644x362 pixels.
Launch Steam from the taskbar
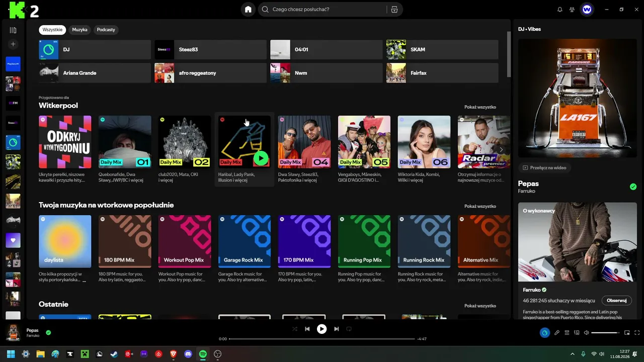coord(114,354)
